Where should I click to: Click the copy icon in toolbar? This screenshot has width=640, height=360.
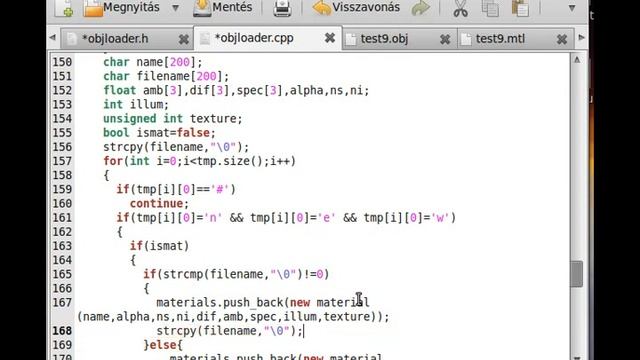[490, 8]
